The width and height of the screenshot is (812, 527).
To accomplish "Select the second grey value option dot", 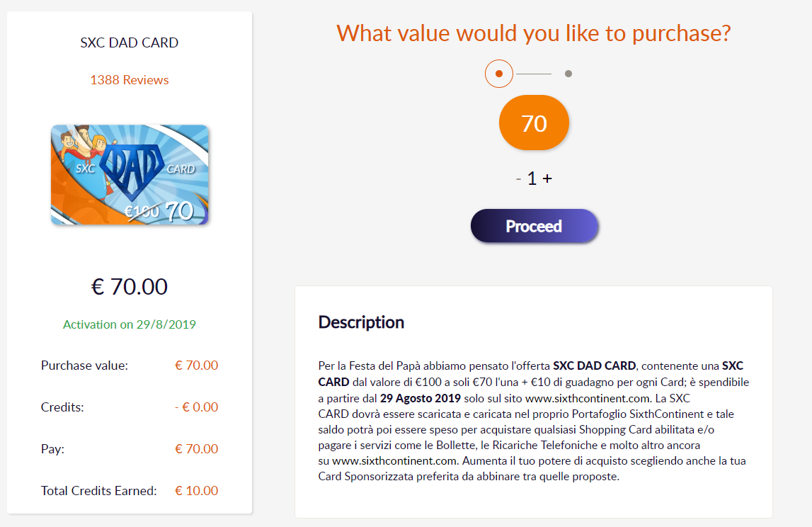I will pos(568,74).
